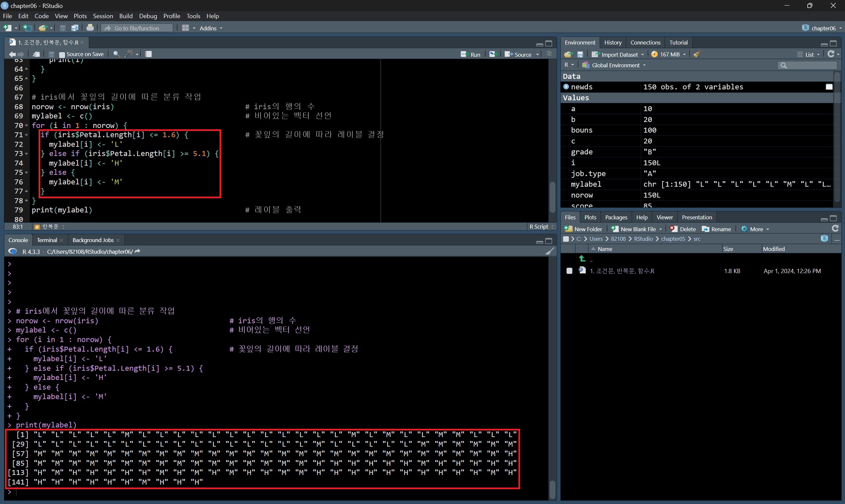Screen dimensions: 845x504
Task: Click the code tools magic wand icon
Action: 129,54
